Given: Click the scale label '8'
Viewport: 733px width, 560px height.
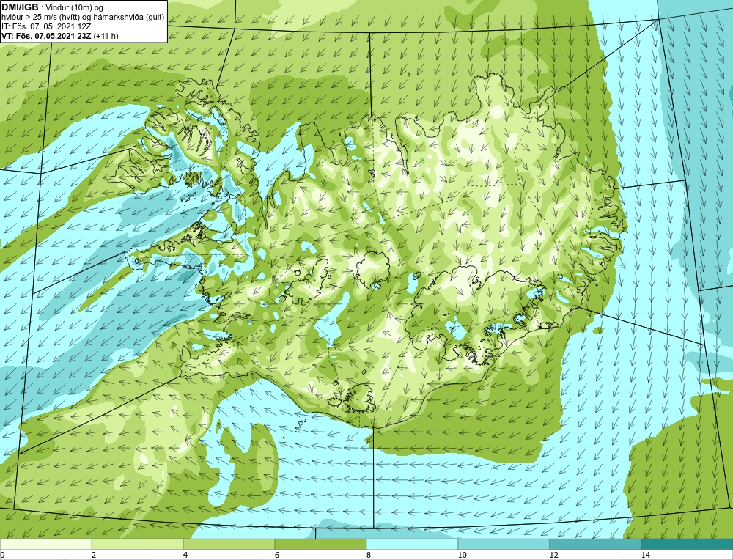Looking at the screenshot, I should (x=369, y=555).
